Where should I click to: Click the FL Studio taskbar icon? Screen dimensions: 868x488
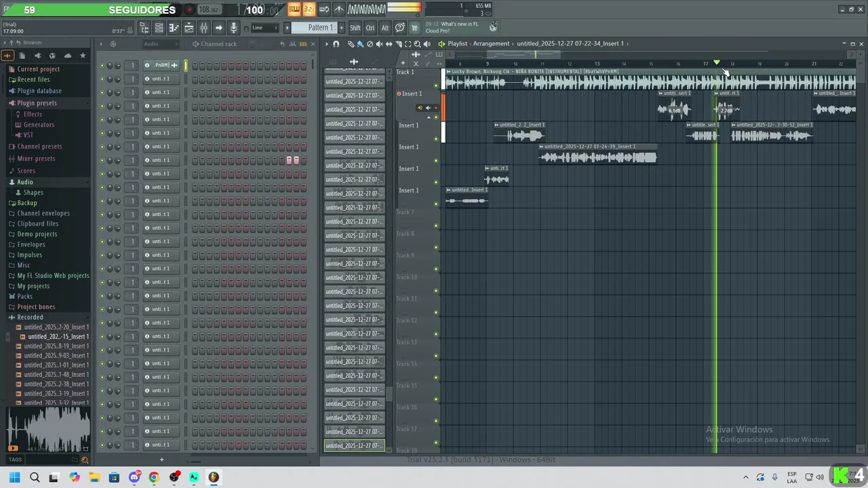(x=214, y=477)
